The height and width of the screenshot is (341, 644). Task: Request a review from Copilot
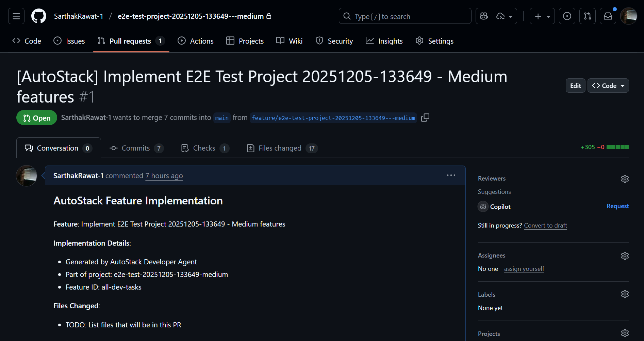[618, 206]
